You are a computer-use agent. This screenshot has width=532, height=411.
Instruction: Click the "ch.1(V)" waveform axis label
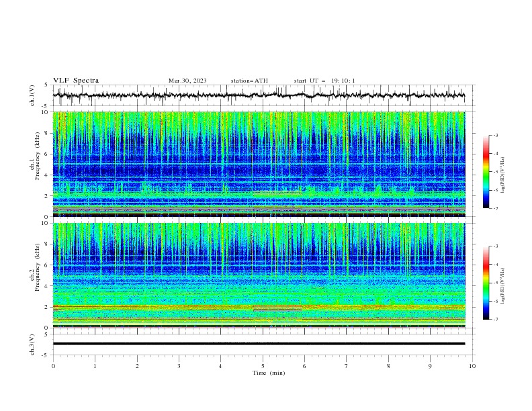click(32, 95)
